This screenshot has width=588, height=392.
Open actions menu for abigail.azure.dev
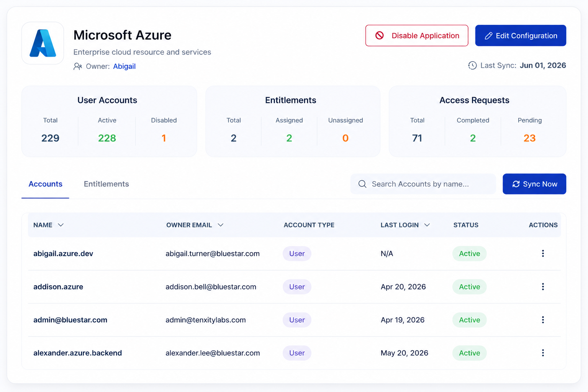click(x=543, y=253)
